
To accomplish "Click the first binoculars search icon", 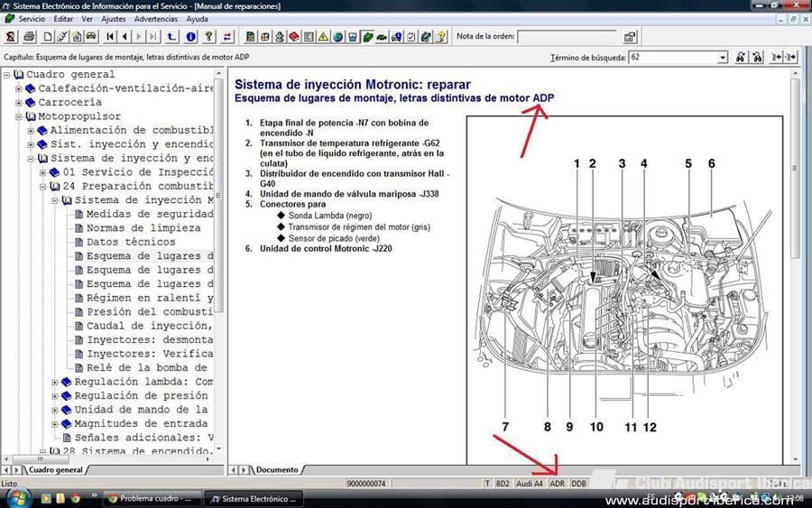I will click(741, 57).
